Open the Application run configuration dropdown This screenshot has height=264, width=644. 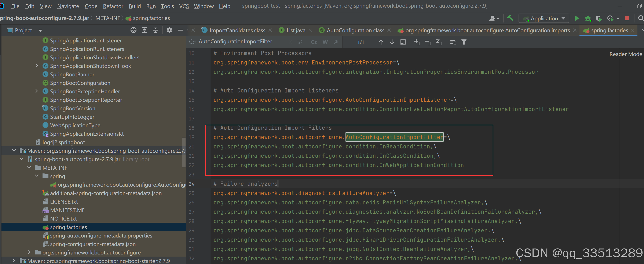[544, 18]
